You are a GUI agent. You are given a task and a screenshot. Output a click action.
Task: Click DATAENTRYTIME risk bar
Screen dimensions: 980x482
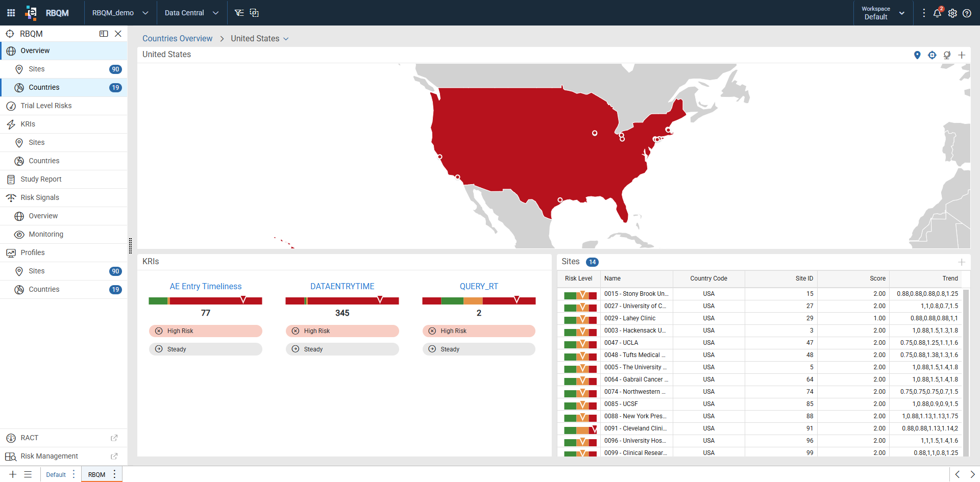pos(342,301)
